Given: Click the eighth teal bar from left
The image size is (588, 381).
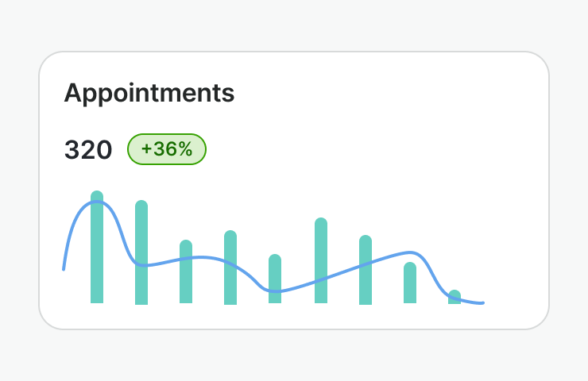Looking at the screenshot, I should (x=410, y=286).
